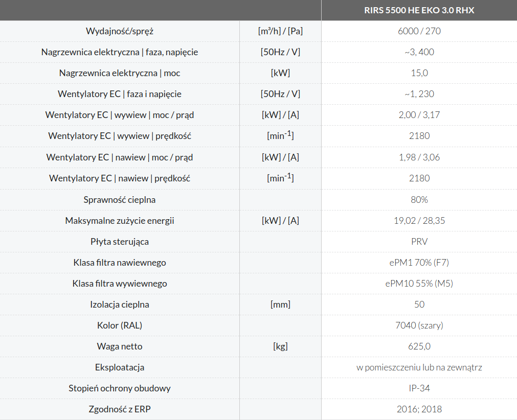Image resolution: width=517 pixels, height=420 pixels.
Task: Select the Izolacja cieplna row label
Action: (120, 305)
